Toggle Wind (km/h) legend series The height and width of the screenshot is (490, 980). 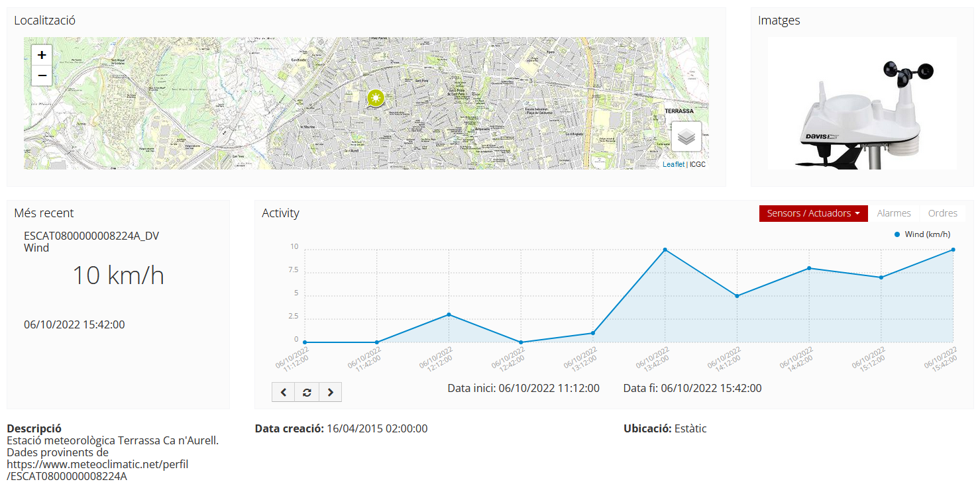click(x=922, y=234)
